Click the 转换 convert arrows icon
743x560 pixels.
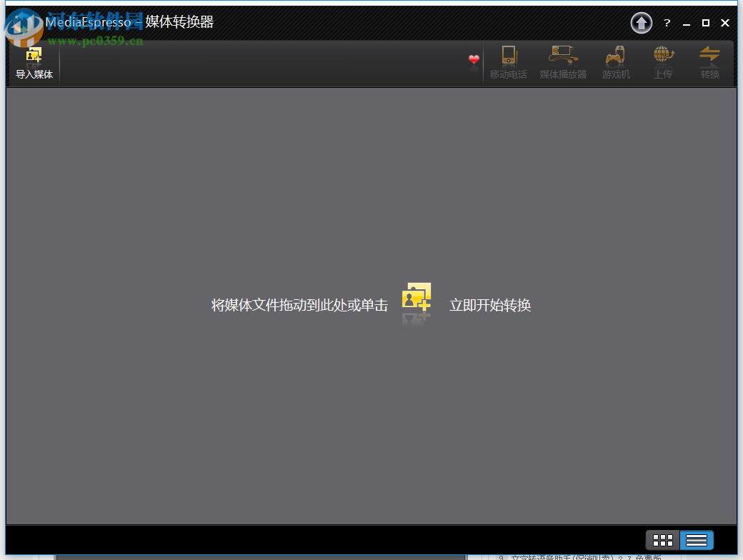(709, 54)
